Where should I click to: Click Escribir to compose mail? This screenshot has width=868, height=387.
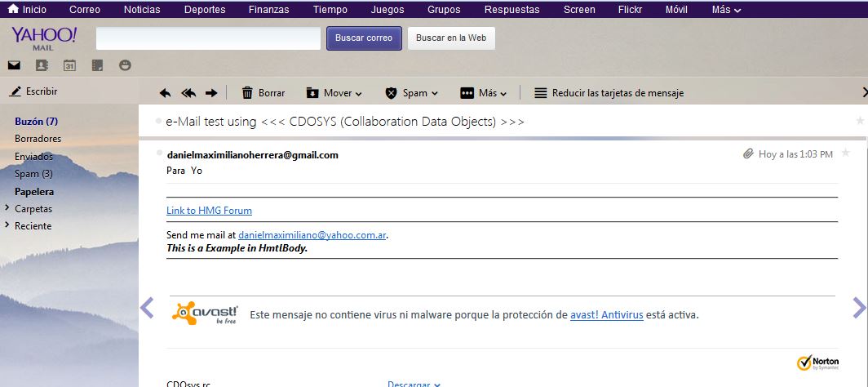pyautogui.click(x=33, y=91)
